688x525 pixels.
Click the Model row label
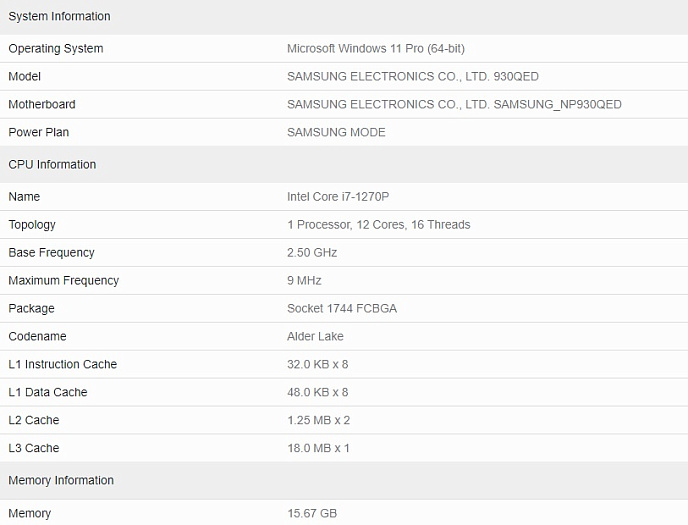25,76
